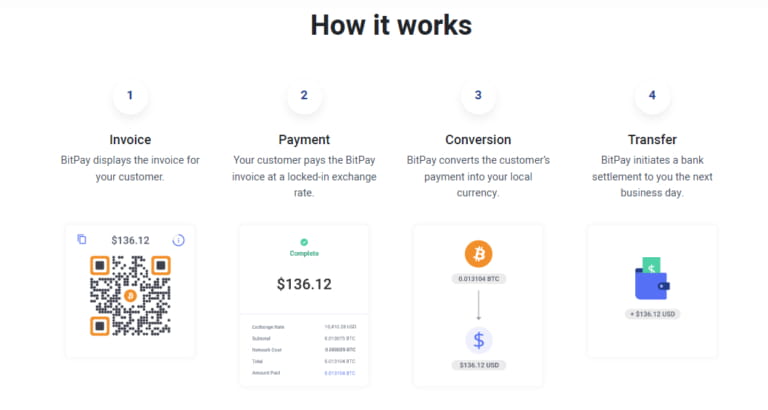Click the blue dollar sign icon
The image size is (768, 410).
coord(478,339)
